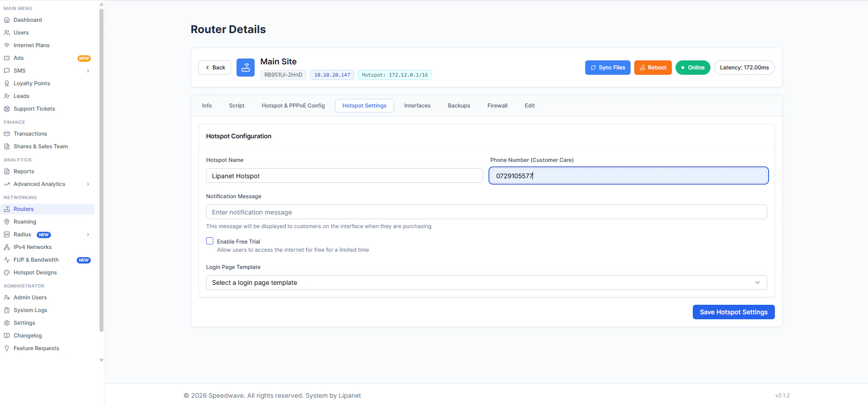Expand the Advanced Analytics chevron

click(88, 184)
